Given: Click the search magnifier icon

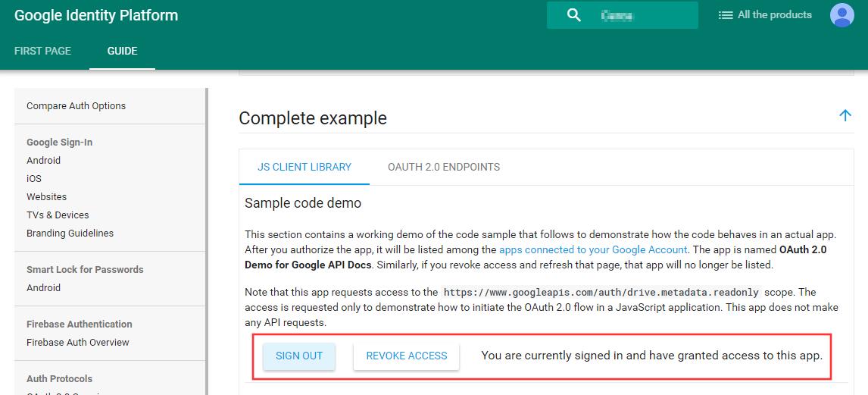Looking at the screenshot, I should tap(574, 15).
